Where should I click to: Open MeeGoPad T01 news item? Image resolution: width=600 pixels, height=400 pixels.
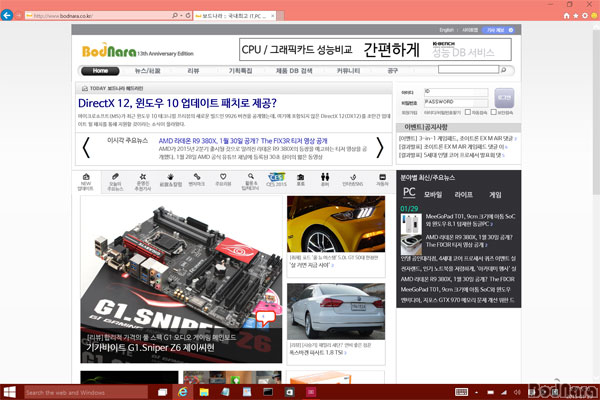[x=470, y=220]
